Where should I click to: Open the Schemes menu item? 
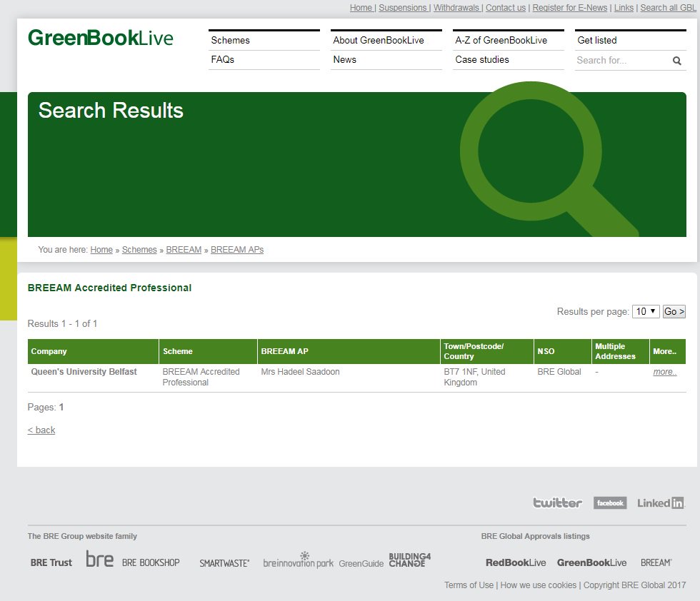(x=264, y=40)
